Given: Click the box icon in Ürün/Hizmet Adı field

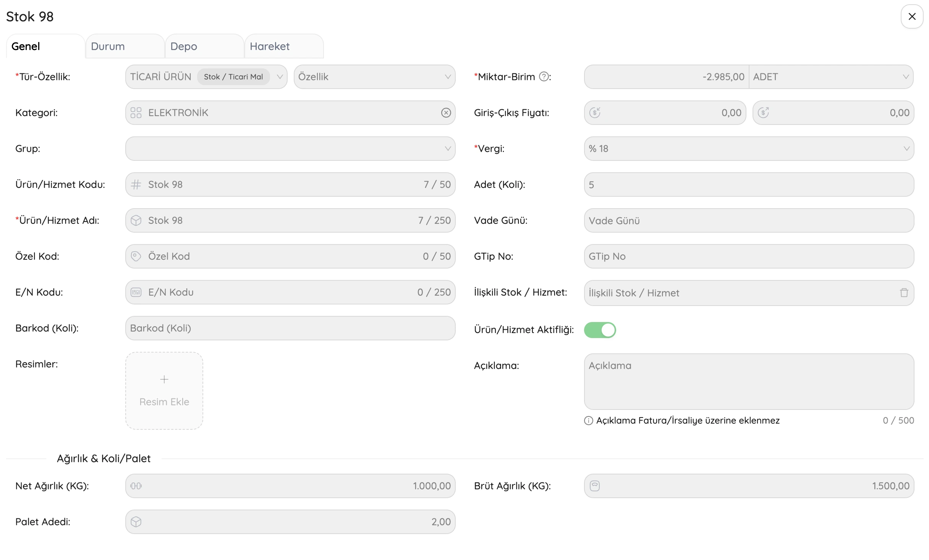Looking at the screenshot, I should (136, 220).
